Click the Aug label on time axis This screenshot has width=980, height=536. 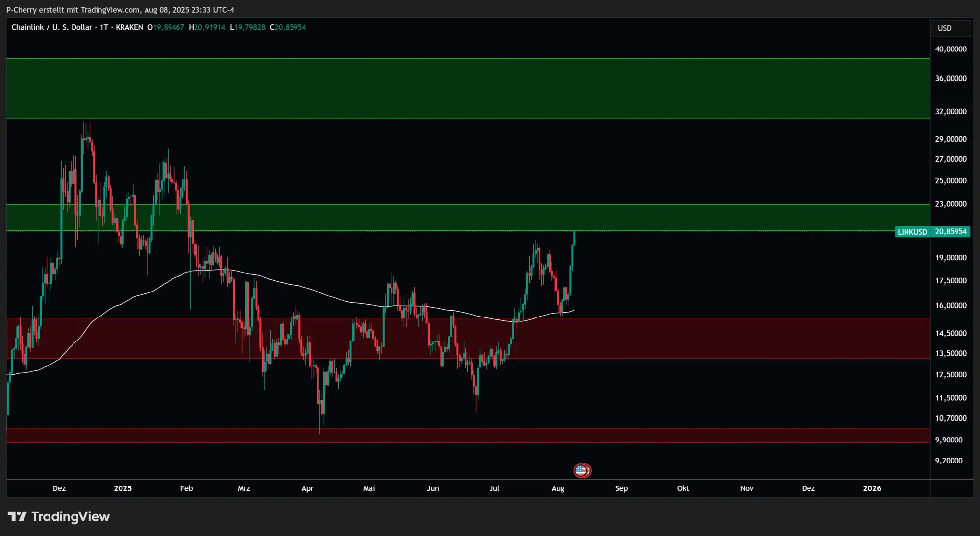coord(558,488)
